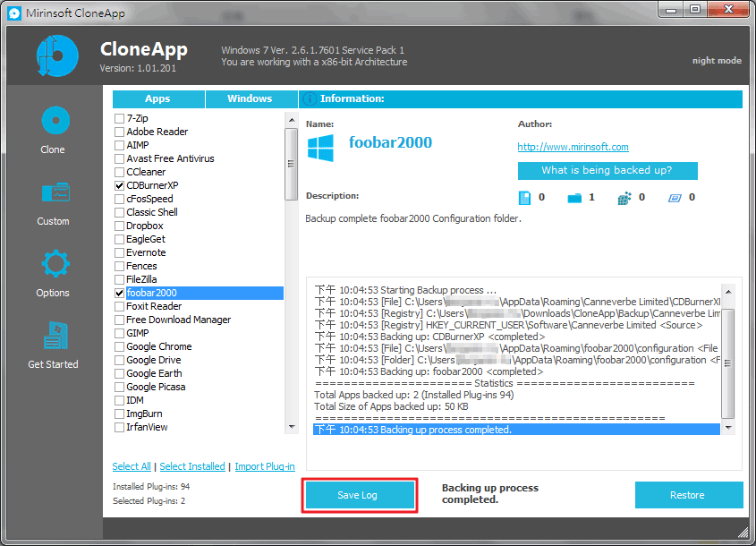Switch to the Apps tab
The width and height of the screenshot is (756, 546).
coord(158,98)
